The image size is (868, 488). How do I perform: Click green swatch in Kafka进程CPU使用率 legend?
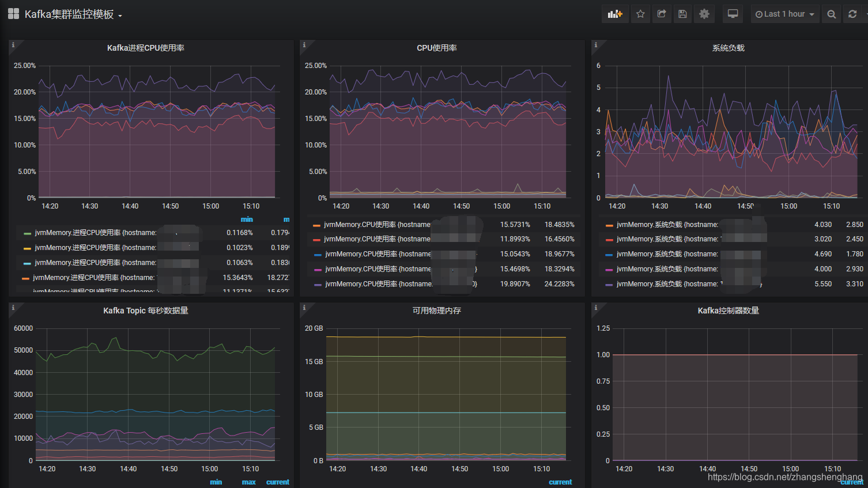point(27,233)
